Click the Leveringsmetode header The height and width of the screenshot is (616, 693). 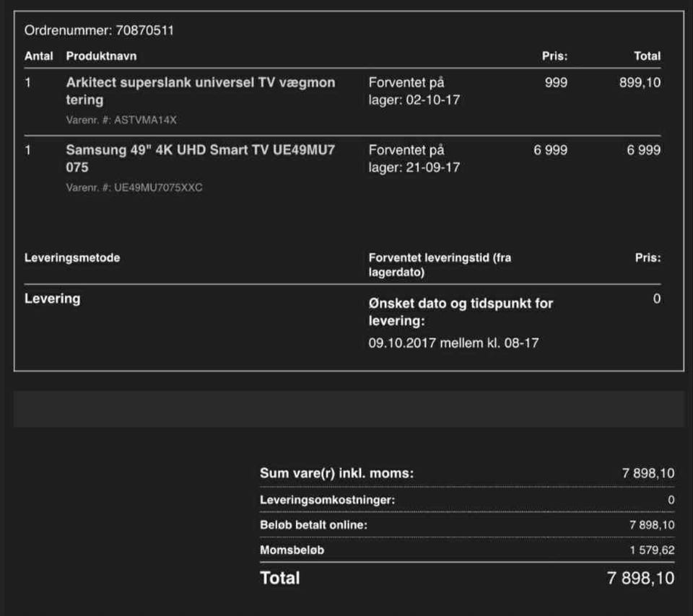(72, 258)
